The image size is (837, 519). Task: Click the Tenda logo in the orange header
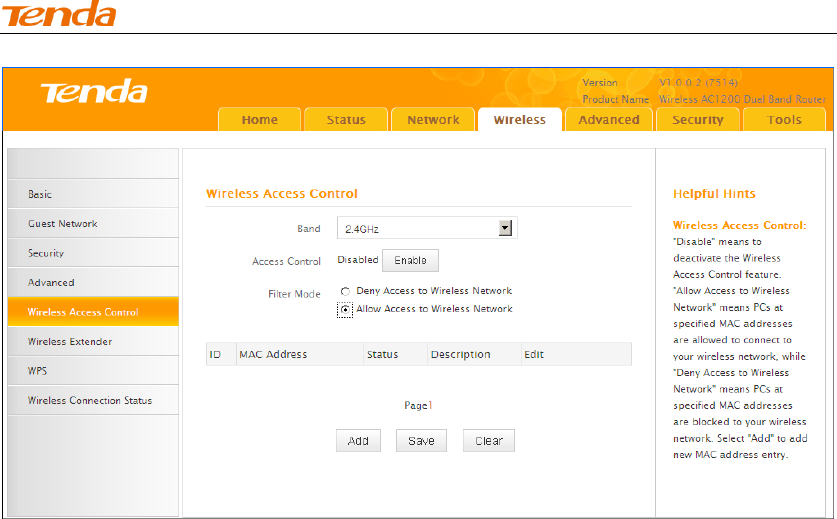pyautogui.click(x=93, y=92)
